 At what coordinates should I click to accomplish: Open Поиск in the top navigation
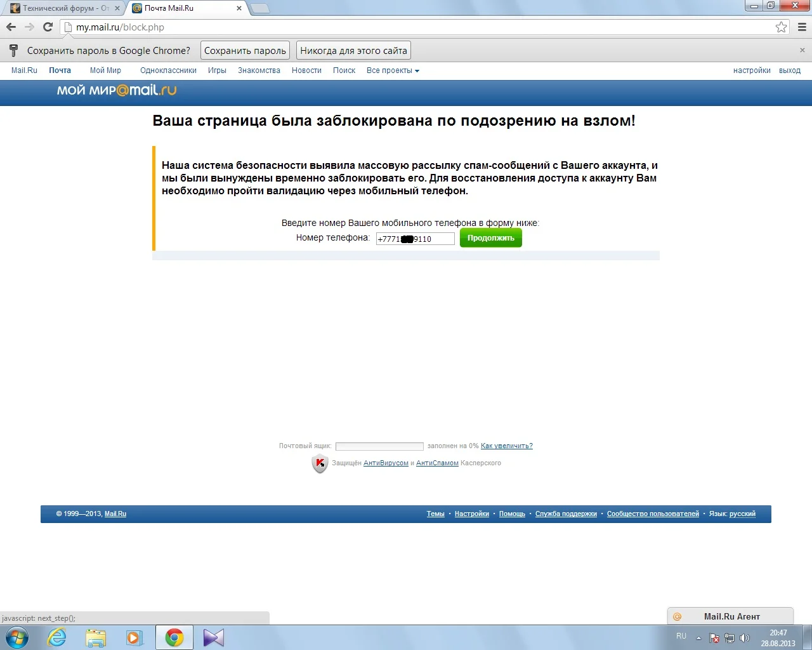[344, 70]
